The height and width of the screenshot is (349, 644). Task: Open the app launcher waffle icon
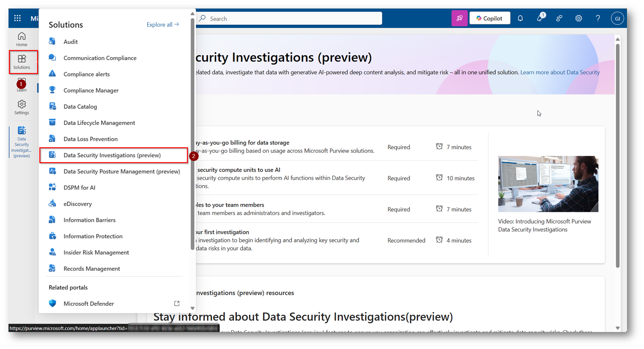point(17,18)
